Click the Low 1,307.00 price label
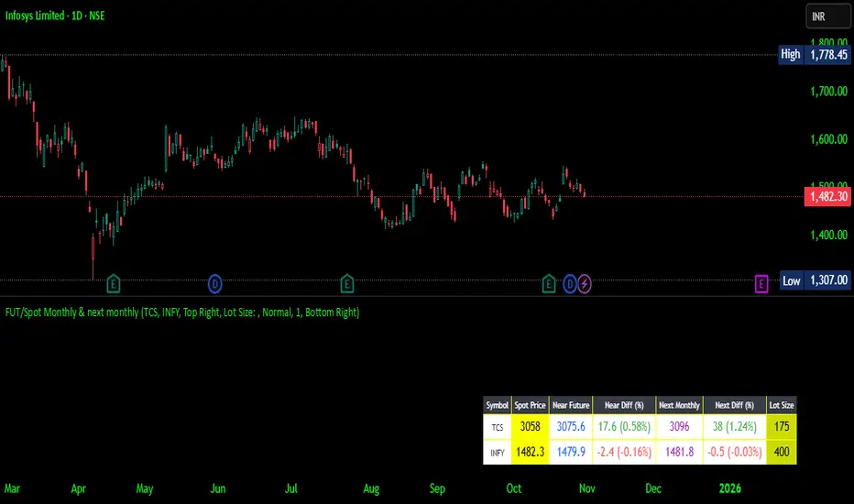The height and width of the screenshot is (504, 854). pos(815,280)
